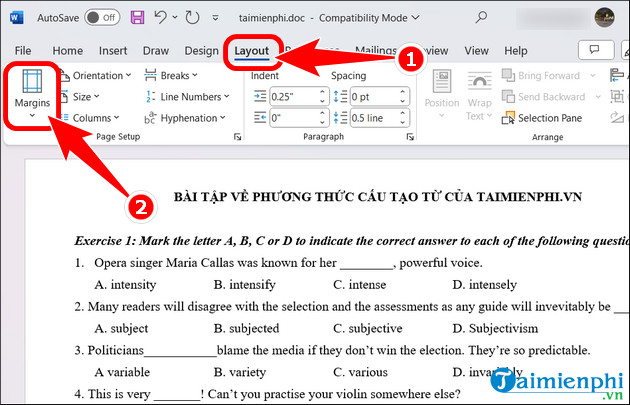Increase the spacing before value
Screen dimensions: 630x405
[403, 92]
